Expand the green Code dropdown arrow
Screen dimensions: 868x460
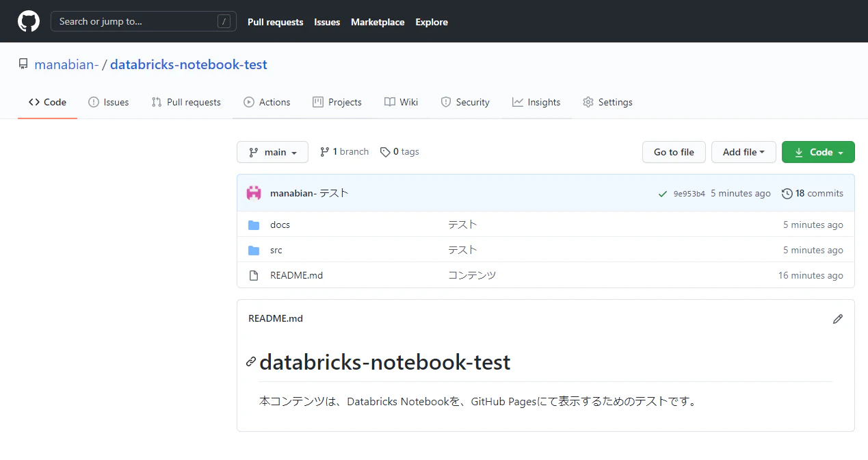pyautogui.click(x=841, y=153)
